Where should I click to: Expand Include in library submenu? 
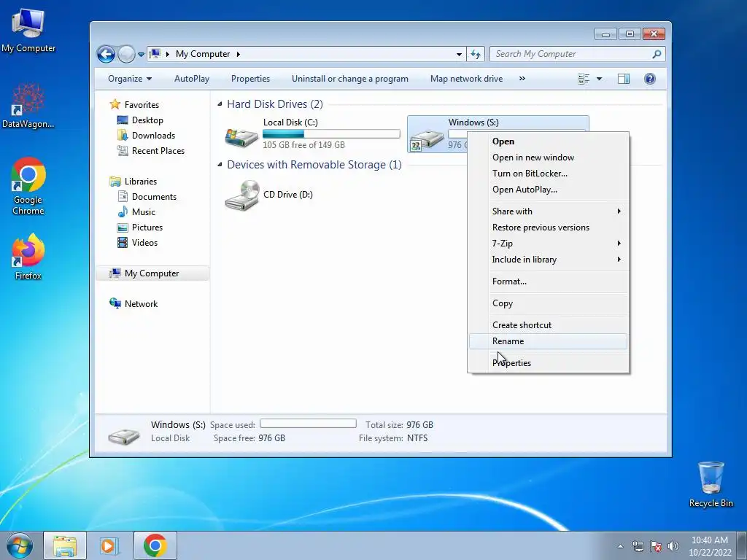(548, 260)
